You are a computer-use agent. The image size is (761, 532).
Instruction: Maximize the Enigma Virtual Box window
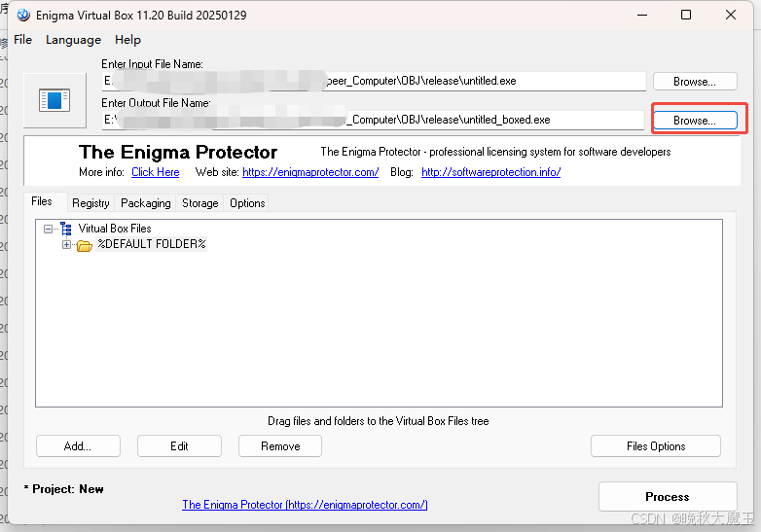tap(686, 15)
